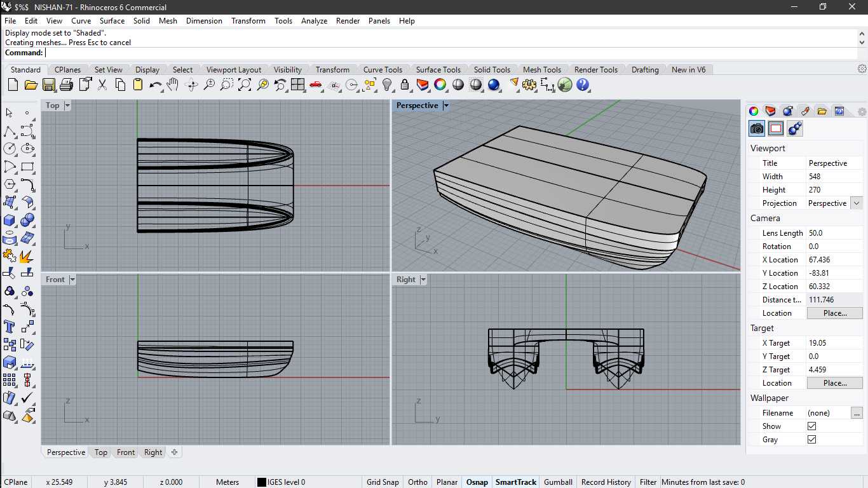Click the Filter button in status bar
This screenshot has width=868, height=488.
click(648, 482)
